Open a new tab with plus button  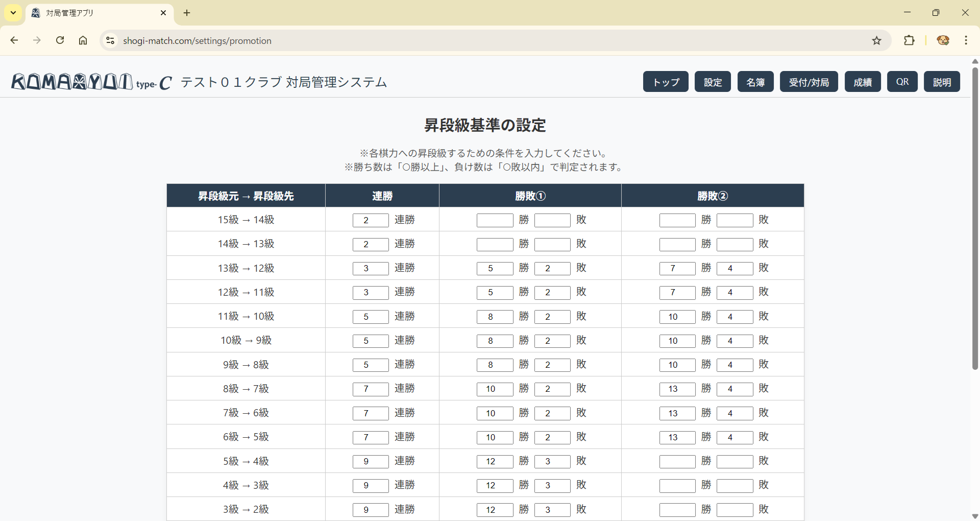pyautogui.click(x=187, y=13)
